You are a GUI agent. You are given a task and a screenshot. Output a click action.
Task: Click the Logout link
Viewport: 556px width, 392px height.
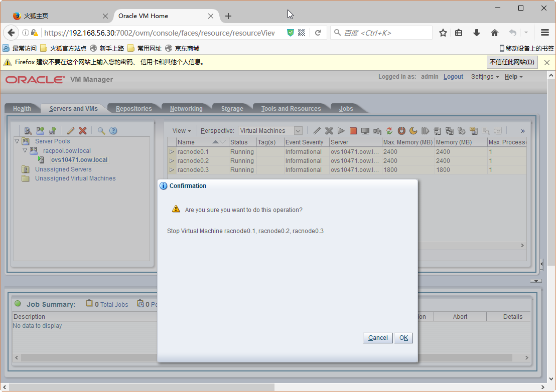point(453,77)
